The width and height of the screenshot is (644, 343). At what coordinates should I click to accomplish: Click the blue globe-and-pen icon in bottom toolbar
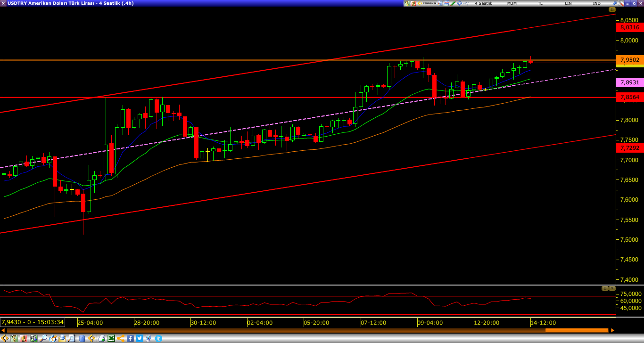(x=53, y=338)
